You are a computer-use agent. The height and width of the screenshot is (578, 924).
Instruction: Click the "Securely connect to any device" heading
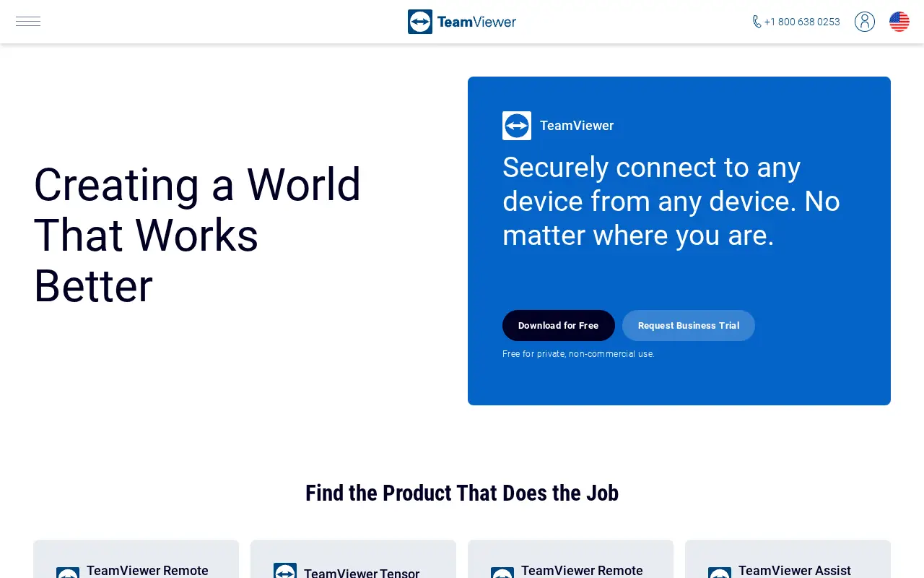tap(671, 201)
